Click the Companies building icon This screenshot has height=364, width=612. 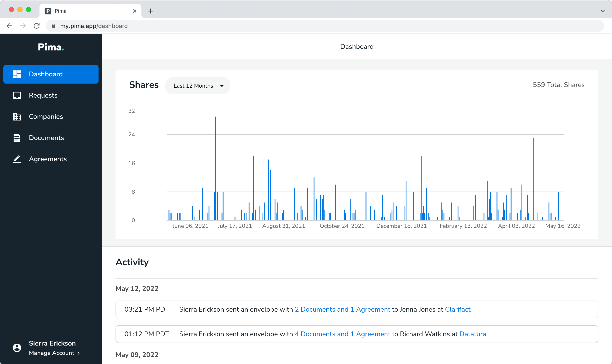tap(17, 116)
